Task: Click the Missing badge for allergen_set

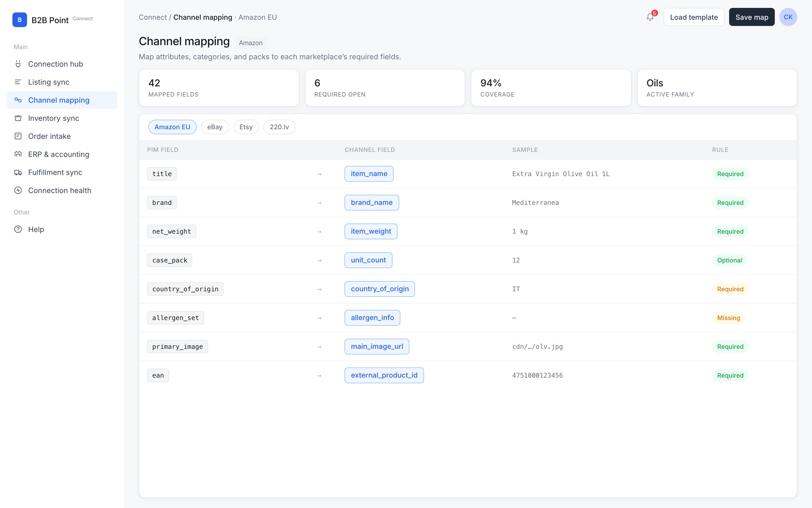Action: point(729,318)
